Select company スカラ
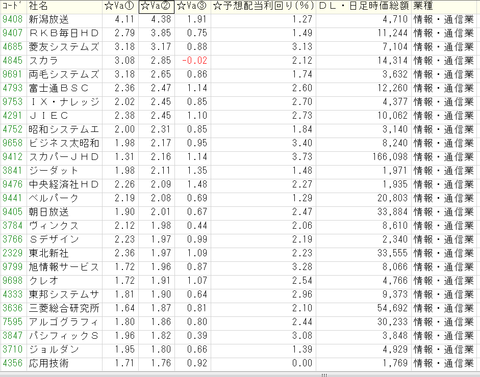480x377 pixels. pos(43,61)
